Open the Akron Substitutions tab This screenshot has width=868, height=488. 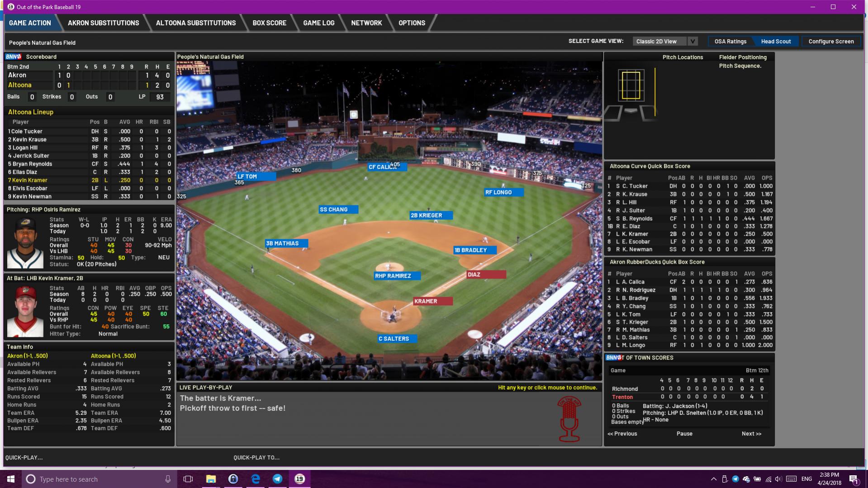coord(103,23)
